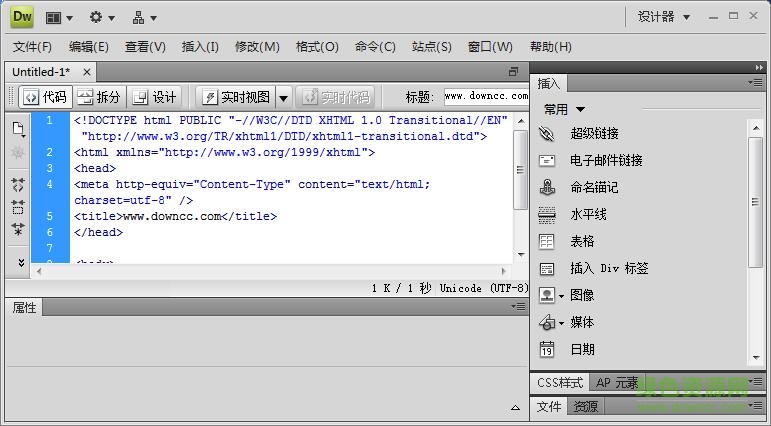Open the Help (帮助) menu
Image resolution: width=771 pixels, height=426 pixels.
coord(551,47)
